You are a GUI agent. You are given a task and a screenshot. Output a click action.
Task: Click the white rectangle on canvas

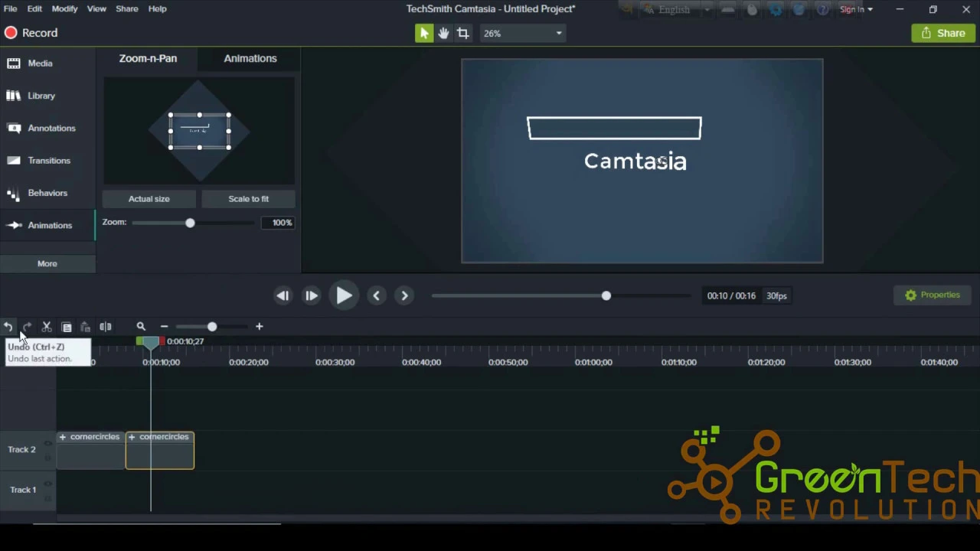614,128
